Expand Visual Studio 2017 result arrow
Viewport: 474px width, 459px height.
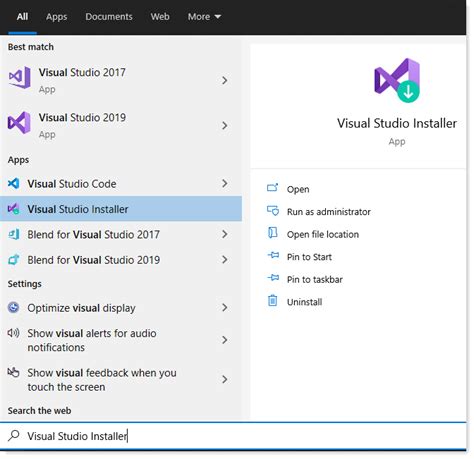[225, 80]
